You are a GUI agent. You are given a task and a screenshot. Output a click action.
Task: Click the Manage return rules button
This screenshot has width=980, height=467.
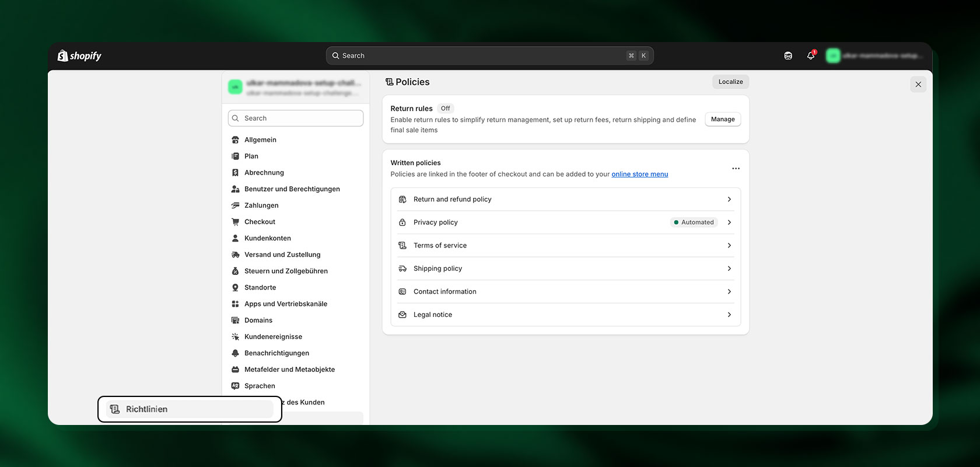(x=723, y=119)
